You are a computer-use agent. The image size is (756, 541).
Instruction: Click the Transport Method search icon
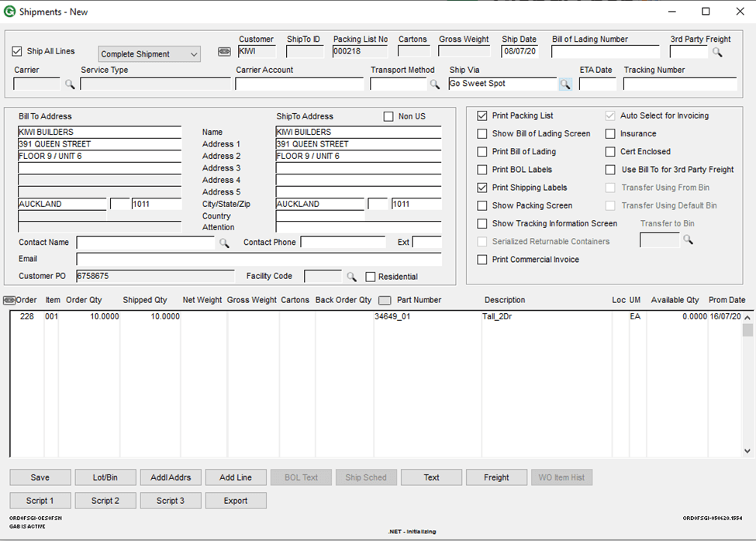tap(435, 84)
